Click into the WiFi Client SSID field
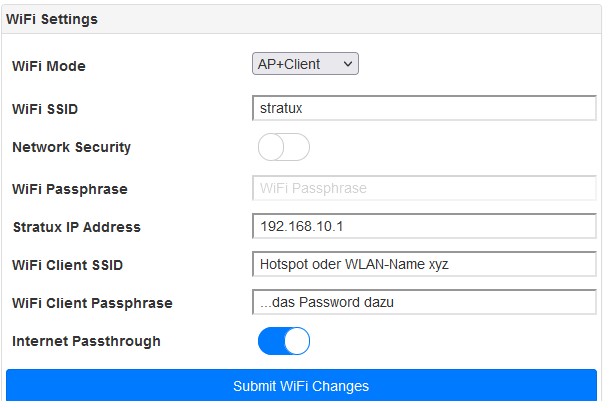 (424, 264)
